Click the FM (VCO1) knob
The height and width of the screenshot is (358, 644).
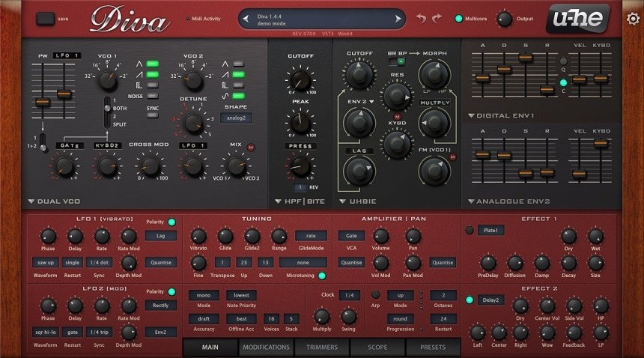434,170
